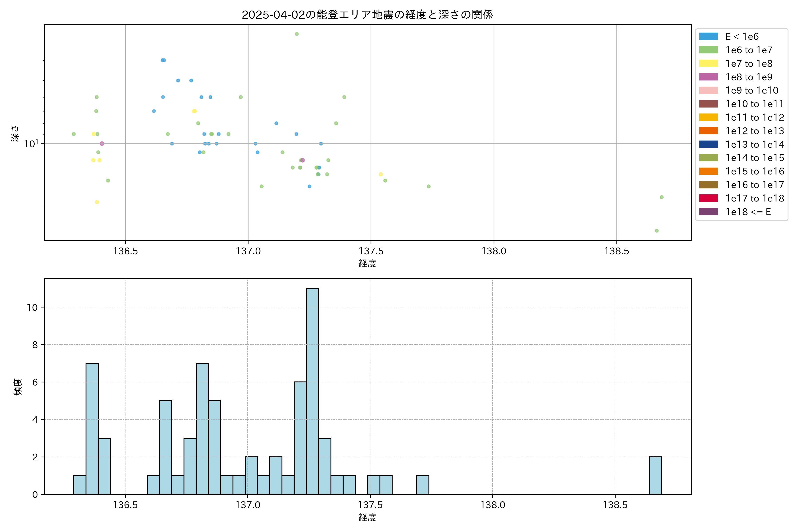The image size is (798, 532).
Task: Click the rightmost histogram bar near 138.7
Action: coord(655,475)
